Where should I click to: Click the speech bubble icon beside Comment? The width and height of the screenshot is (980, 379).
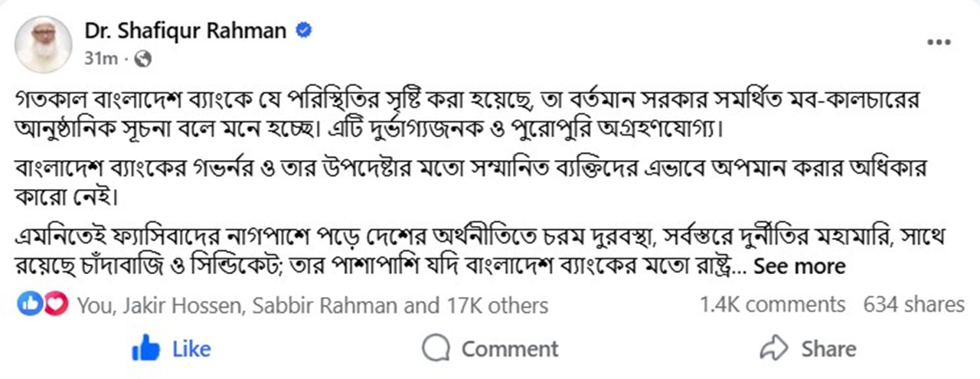436,349
